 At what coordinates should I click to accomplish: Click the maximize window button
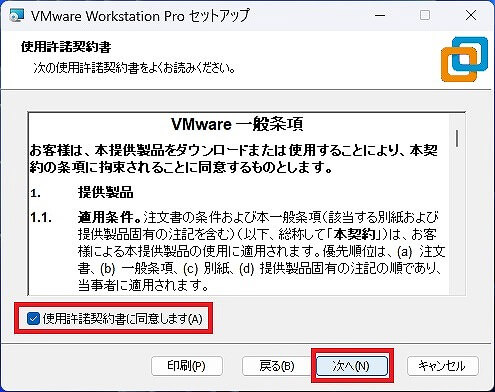(x=425, y=15)
